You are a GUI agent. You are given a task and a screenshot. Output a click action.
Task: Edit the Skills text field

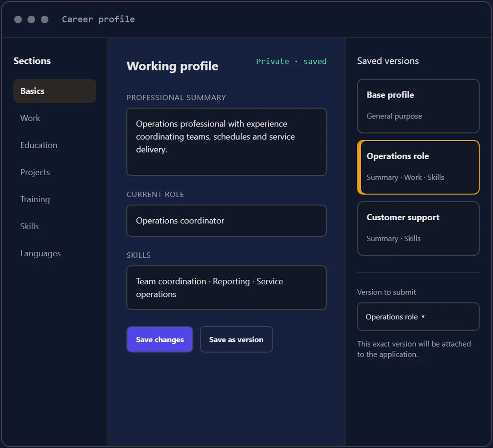(x=227, y=287)
